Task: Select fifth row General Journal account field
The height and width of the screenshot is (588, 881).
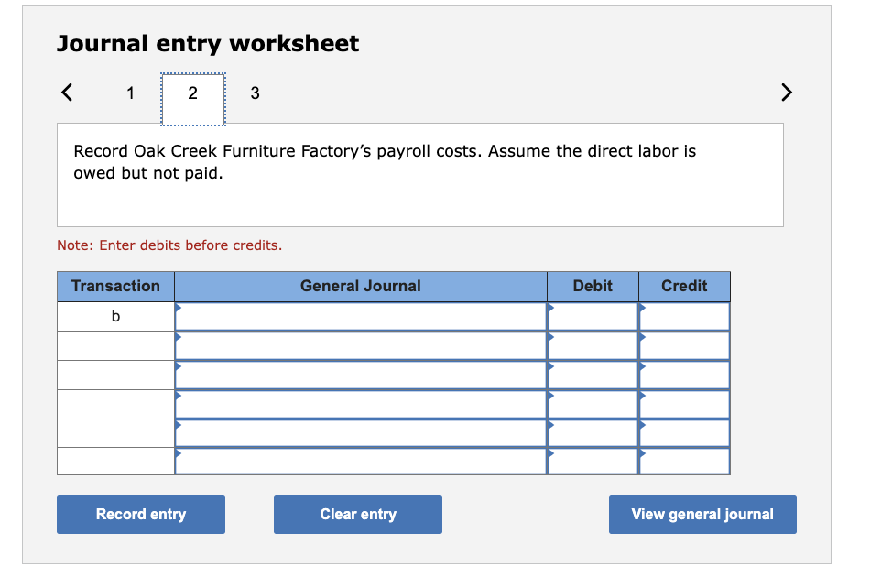Action: tap(361, 433)
